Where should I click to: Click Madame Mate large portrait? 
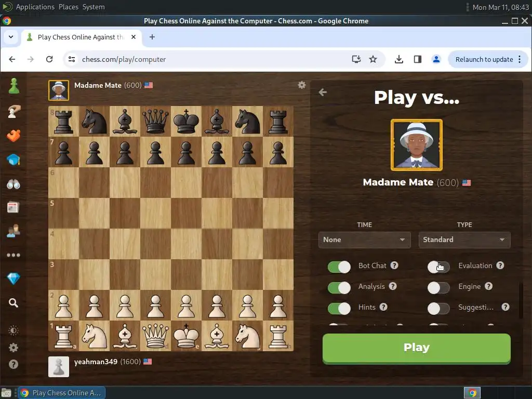click(417, 145)
